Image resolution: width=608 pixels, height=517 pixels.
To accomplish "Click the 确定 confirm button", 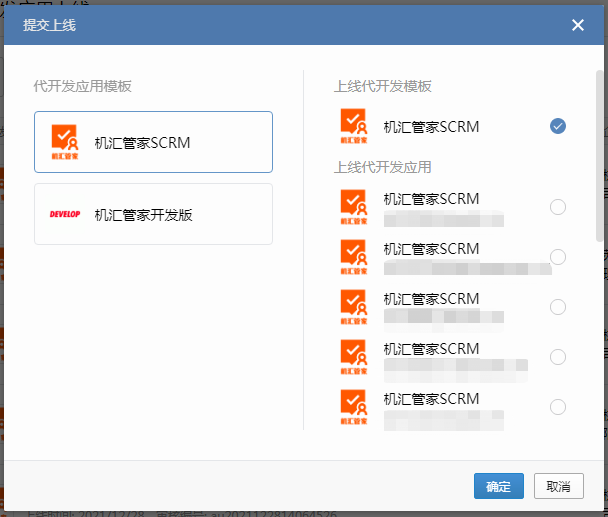I will [499, 486].
